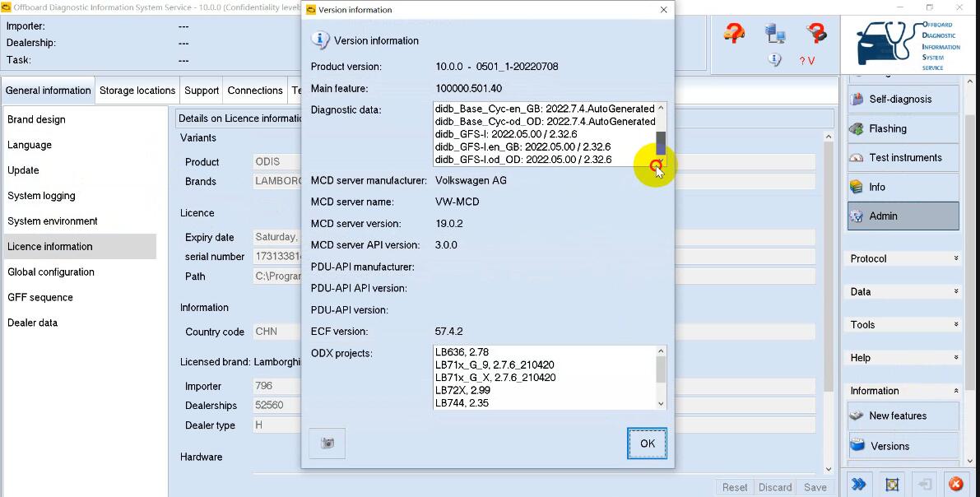Select didb_GFS-l.en_GB diagnostic data row
Screen dimensions: 980x497
point(523,147)
